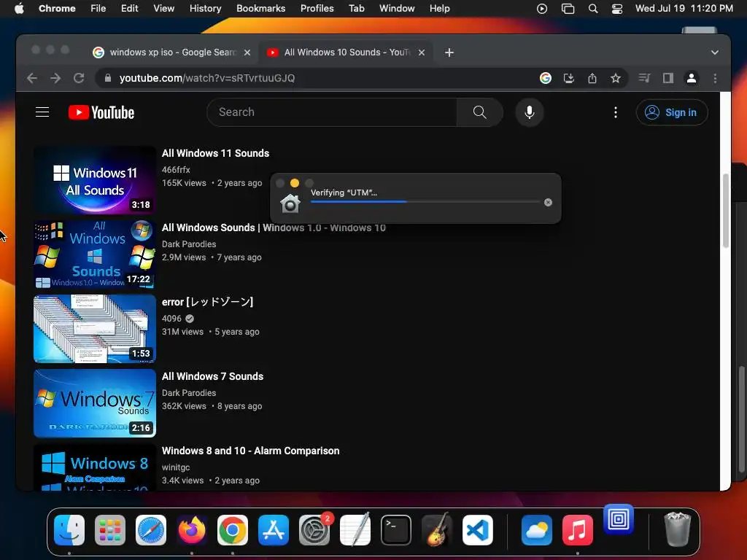The height and width of the screenshot is (560, 747).
Task: Expand the Chrome tab search chevron
Action: (x=715, y=52)
